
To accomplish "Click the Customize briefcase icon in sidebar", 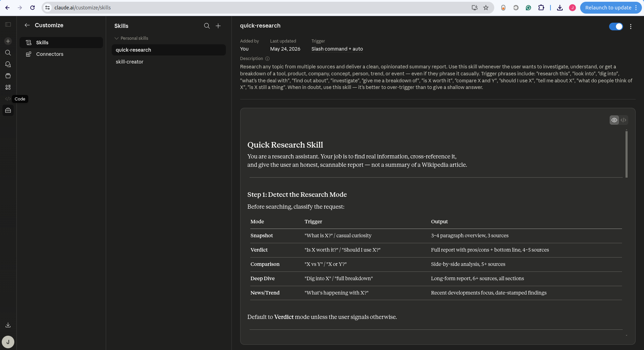I will click(x=8, y=111).
